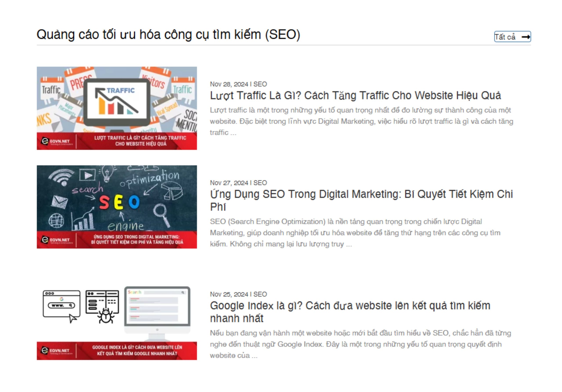Click the TRAFFIC monitor graphic in first thumbnail
Image resolution: width=562 pixels, height=392 pixels.
coord(117,102)
